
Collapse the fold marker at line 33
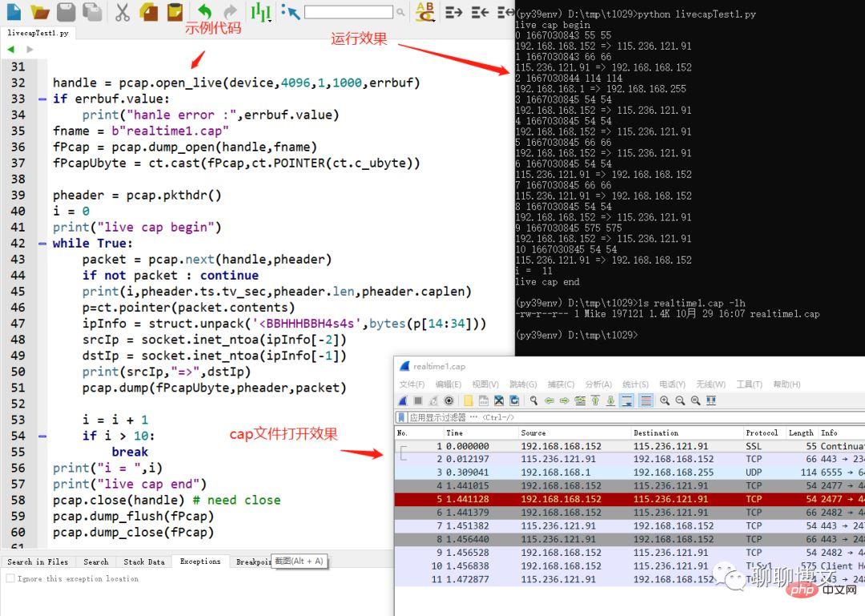[x=42, y=99]
